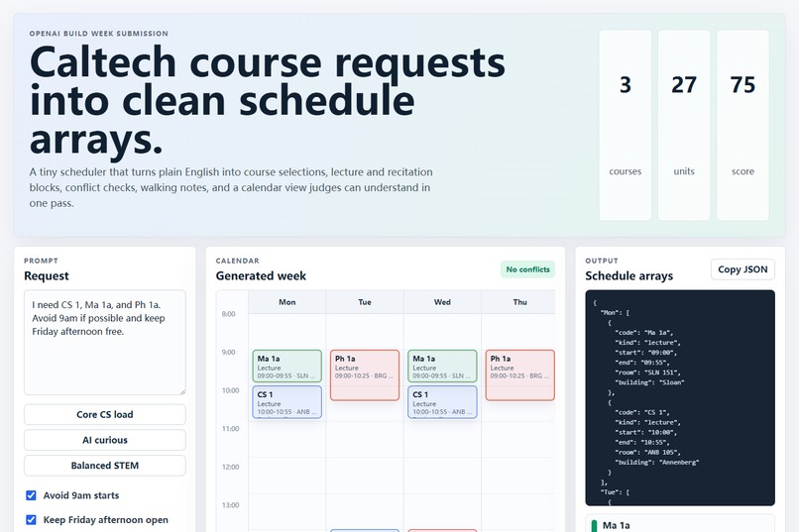Toggle Avoid 9am starts checkbox

click(x=31, y=495)
